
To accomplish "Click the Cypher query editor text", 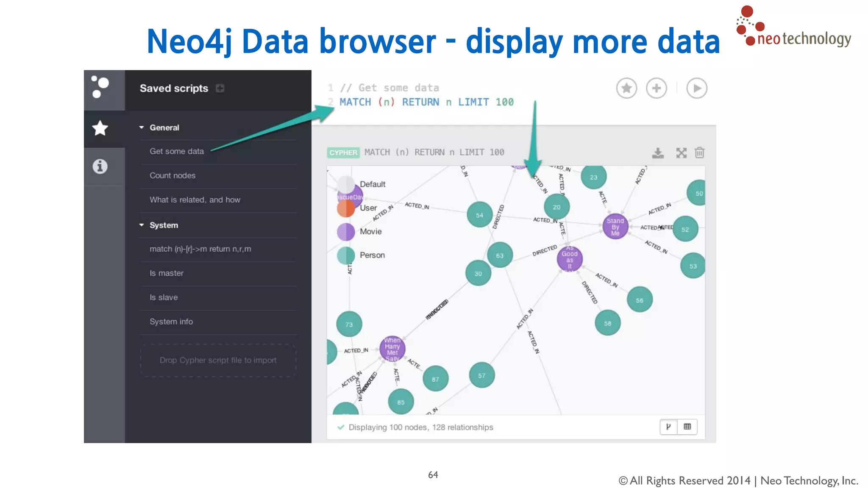I will (x=426, y=102).
